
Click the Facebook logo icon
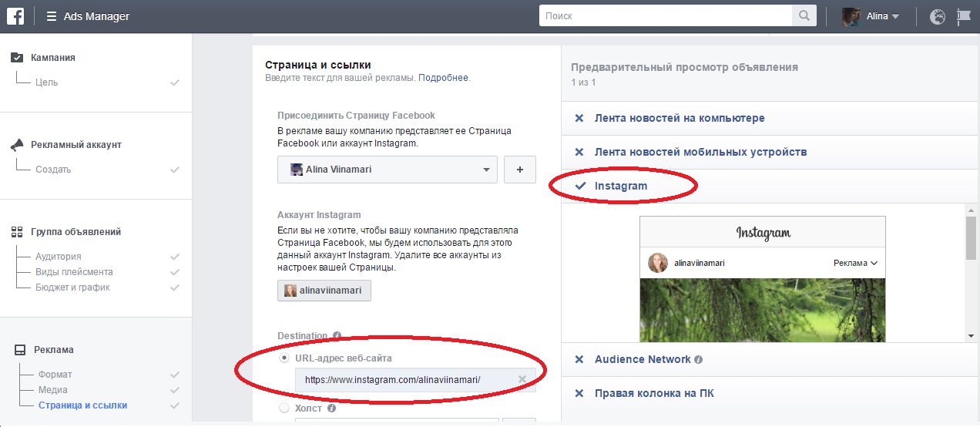coord(17,16)
